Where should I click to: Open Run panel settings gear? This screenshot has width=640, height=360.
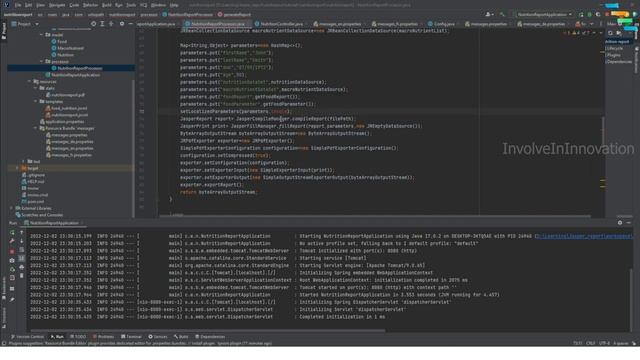click(x=620, y=223)
